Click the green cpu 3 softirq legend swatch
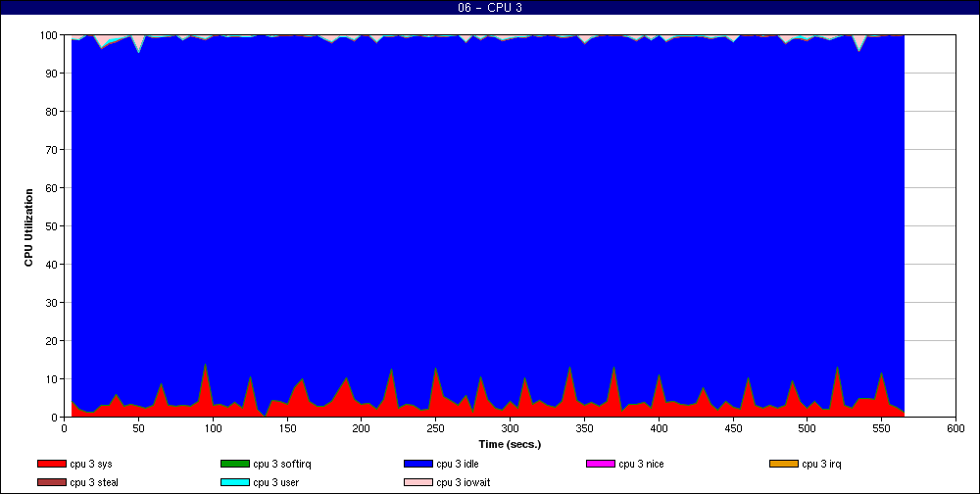Screen dimensions: 980x494 (x=235, y=464)
